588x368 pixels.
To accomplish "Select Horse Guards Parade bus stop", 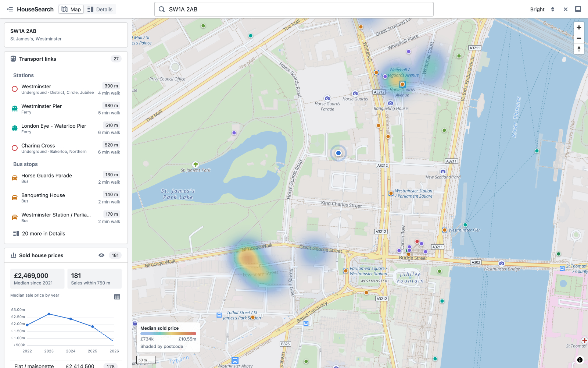I will pos(66,178).
